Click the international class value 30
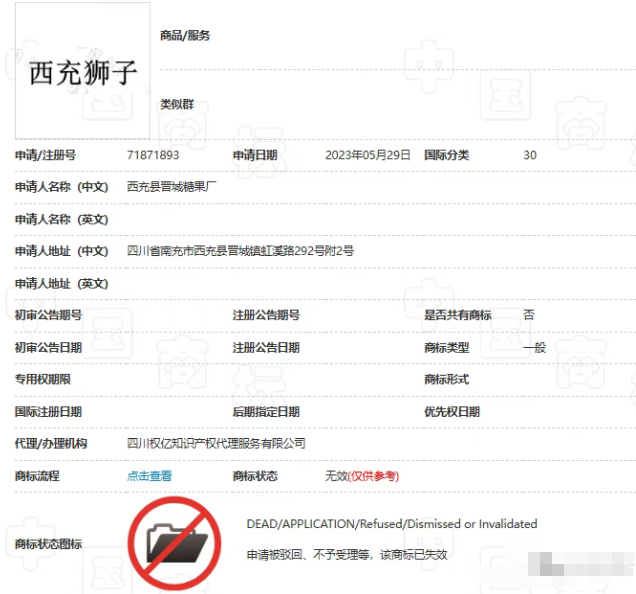The height and width of the screenshot is (594, 636). click(530, 155)
